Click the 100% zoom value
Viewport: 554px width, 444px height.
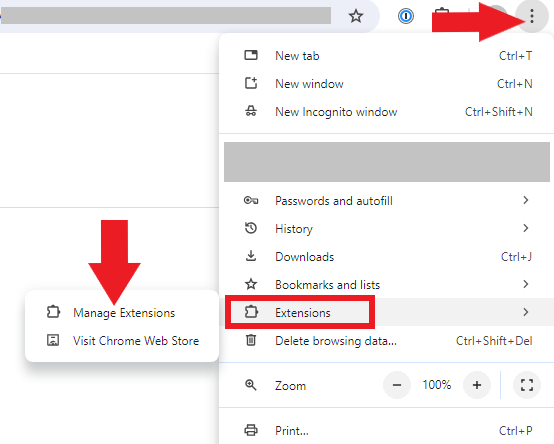tap(437, 385)
